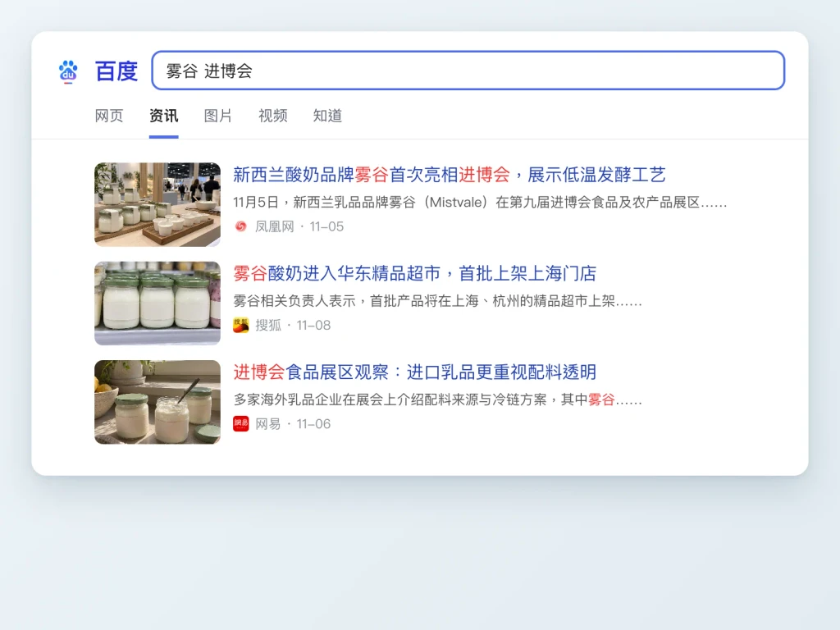Open thumbnail of jars with spoon
Viewport: 840px width, 630px height.
pos(157,402)
